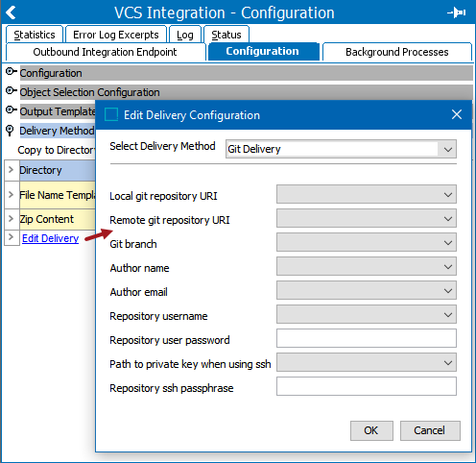Click the Edit Delivery link
Screen dimensions: 476x463
(x=50, y=238)
